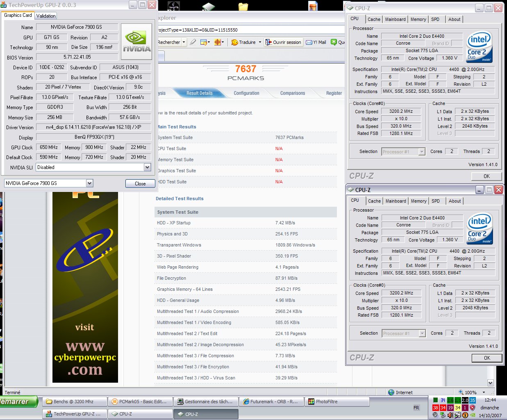
Task: Click the zoom magnifier icon in status bar
Action: [x=461, y=393]
